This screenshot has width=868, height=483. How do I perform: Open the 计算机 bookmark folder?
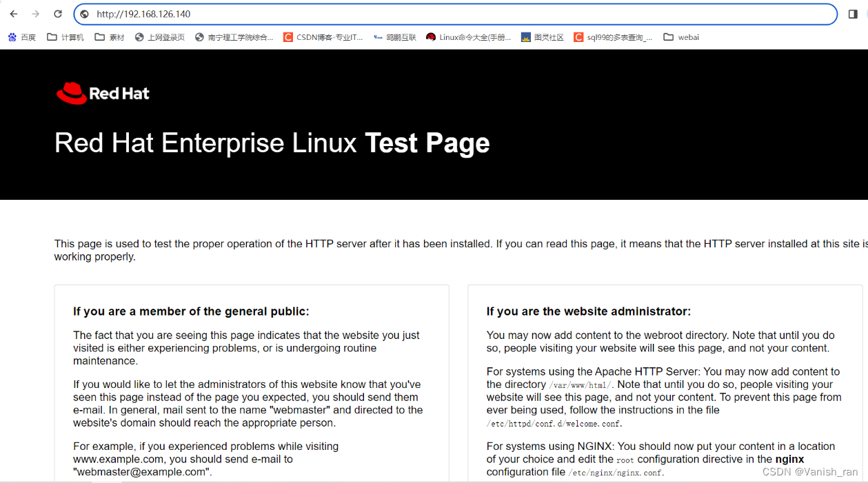(65, 37)
